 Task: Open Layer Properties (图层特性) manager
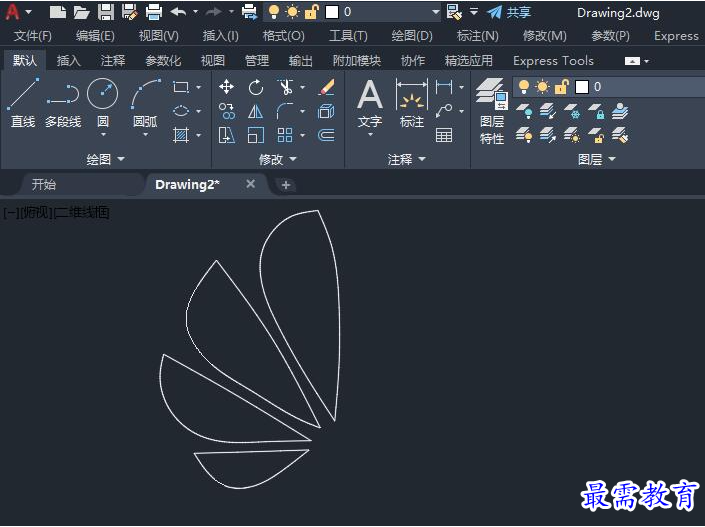tap(492, 111)
